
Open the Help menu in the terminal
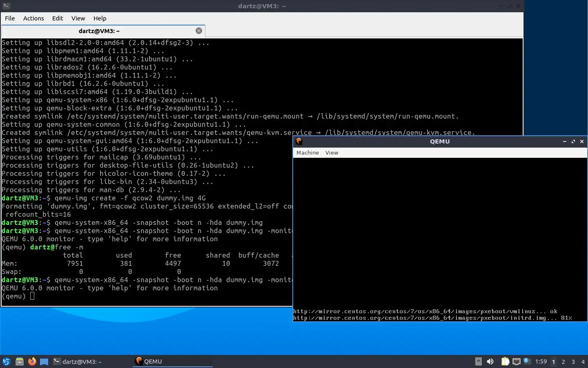tap(100, 18)
